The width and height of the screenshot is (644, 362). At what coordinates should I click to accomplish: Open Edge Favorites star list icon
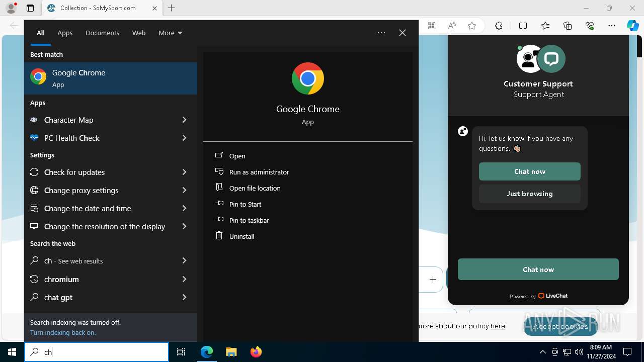pos(545,26)
